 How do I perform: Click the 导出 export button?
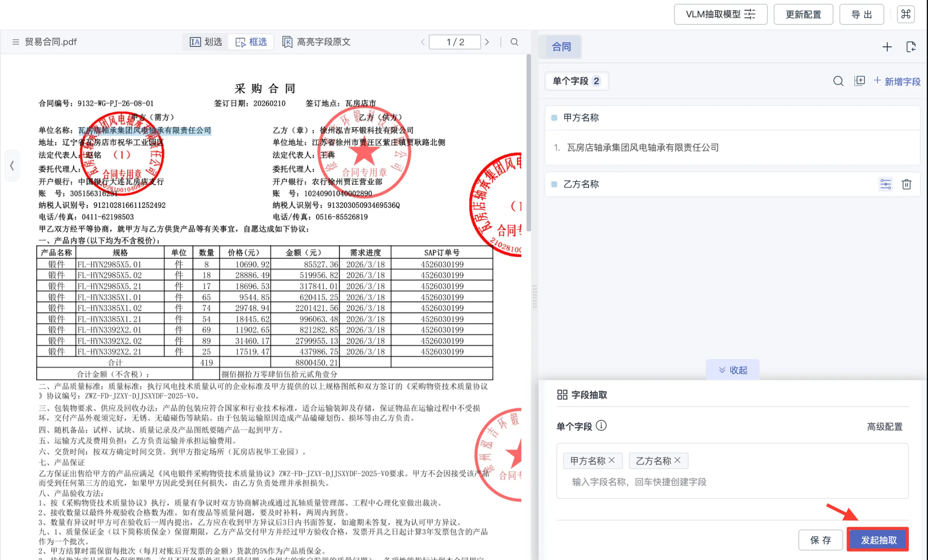[861, 15]
